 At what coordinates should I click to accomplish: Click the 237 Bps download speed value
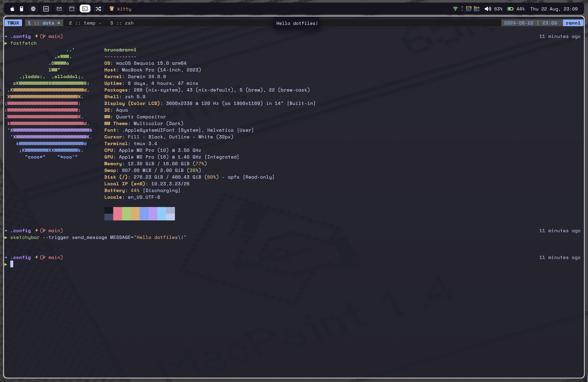coord(473,10)
